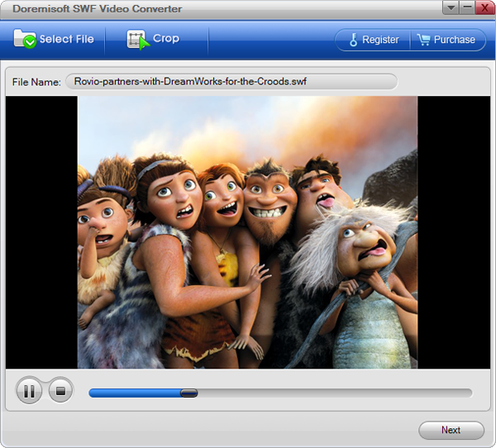Seek to unplayed part of progress bar
Viewport: 496px width, 448px height.
335,393
